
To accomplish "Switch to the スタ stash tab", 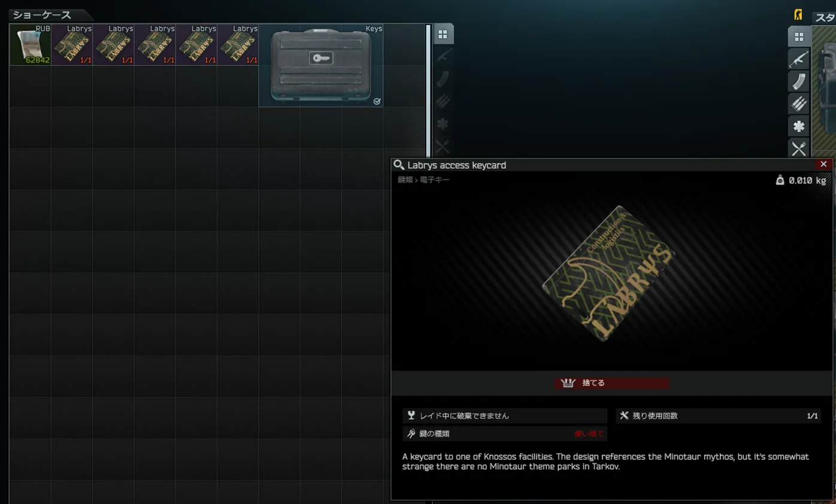I will point(825,17).
